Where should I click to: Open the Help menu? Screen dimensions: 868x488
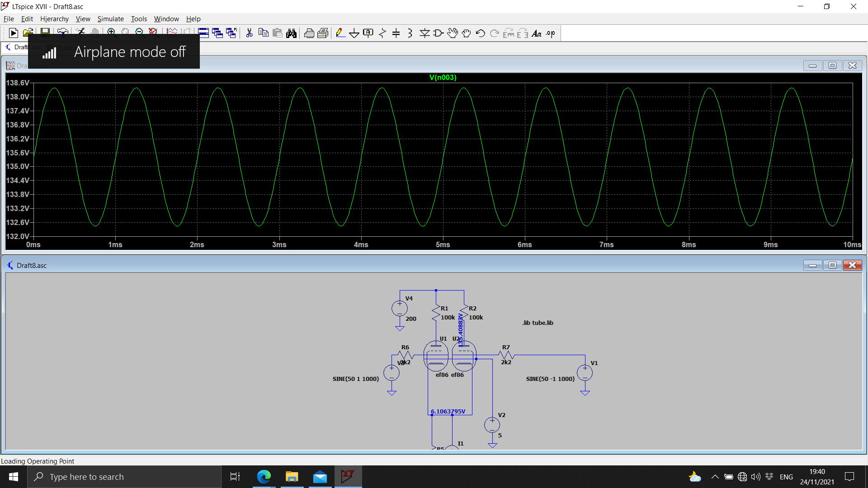[x=193, y=19]
